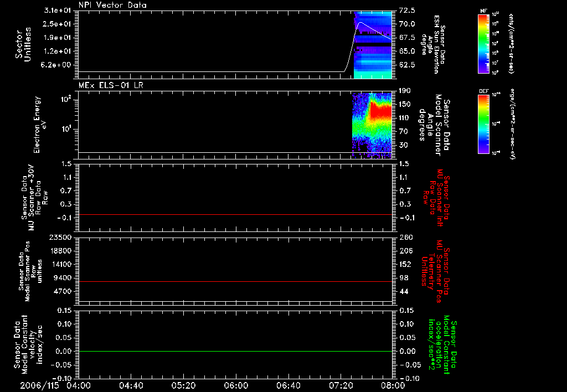Image resolution: width=567 pixels, height=392 pixels.
Task: Click the 23500 scanner position tick label
Action: (x=59, y=237)
